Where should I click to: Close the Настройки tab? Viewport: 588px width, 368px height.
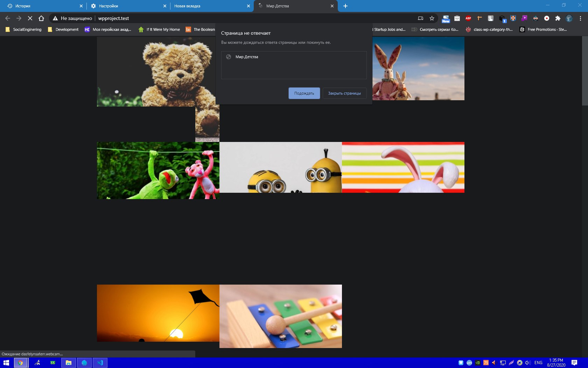(x=165, y=6)
